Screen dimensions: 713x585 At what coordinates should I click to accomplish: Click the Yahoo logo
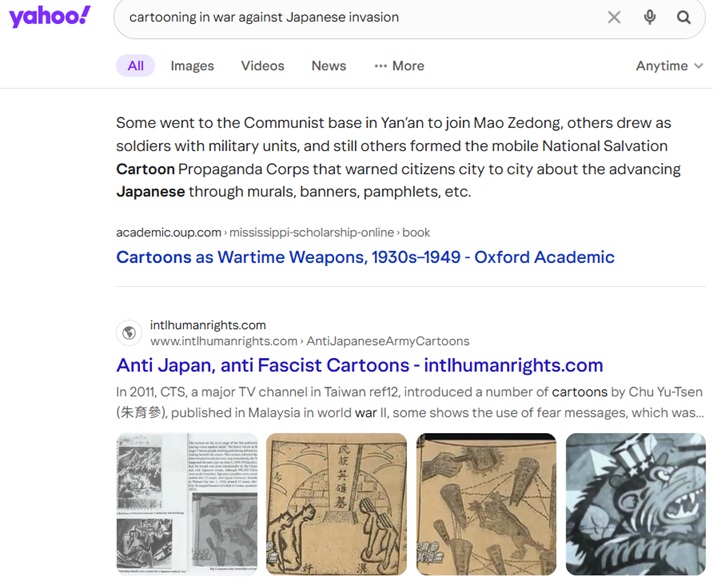(50, 17)
